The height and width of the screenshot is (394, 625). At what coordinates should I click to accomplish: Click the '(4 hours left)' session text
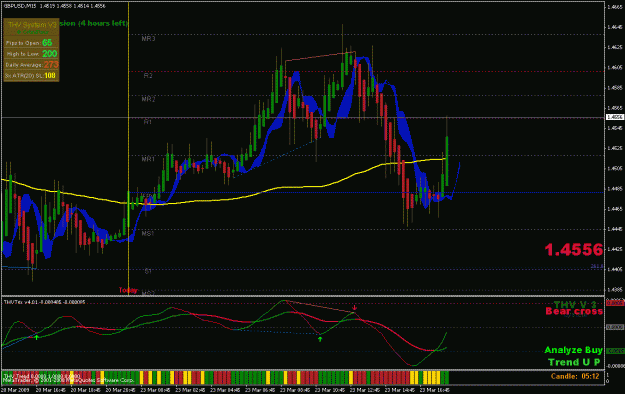coord(103,24)
